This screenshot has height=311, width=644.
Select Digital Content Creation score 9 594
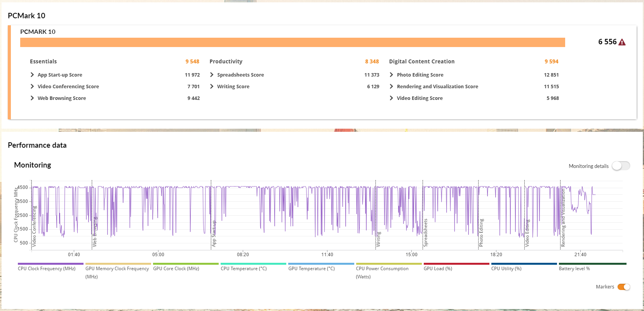[x=552, y=61]
